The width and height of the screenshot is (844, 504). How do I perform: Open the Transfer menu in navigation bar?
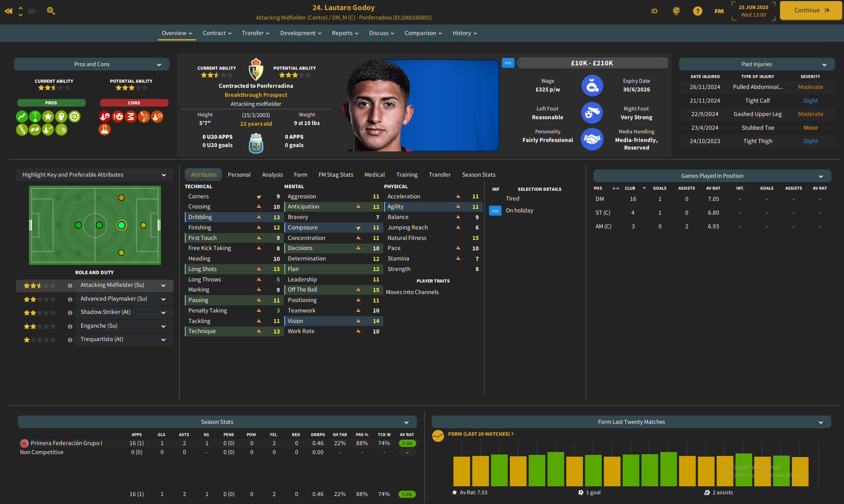[x=255, y=33]
